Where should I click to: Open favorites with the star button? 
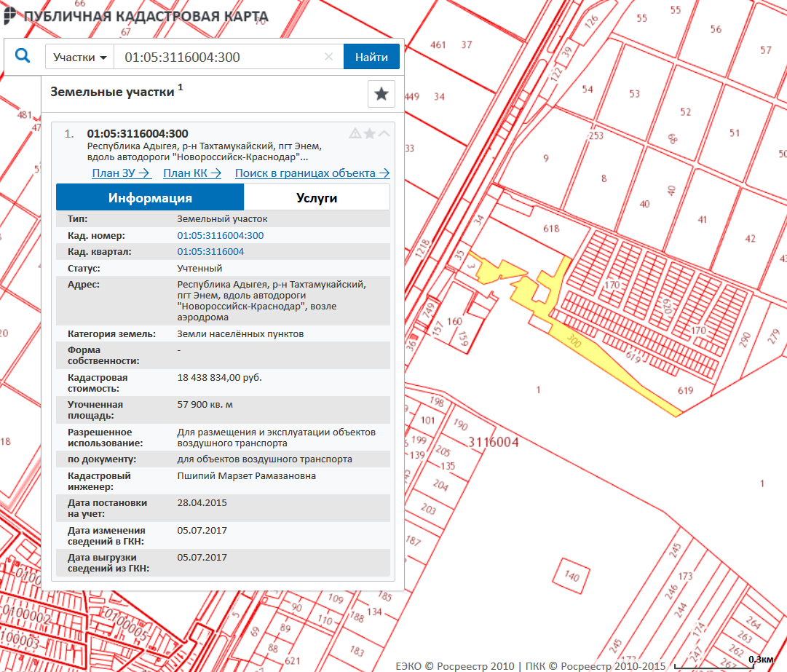(x=381, y=94)
